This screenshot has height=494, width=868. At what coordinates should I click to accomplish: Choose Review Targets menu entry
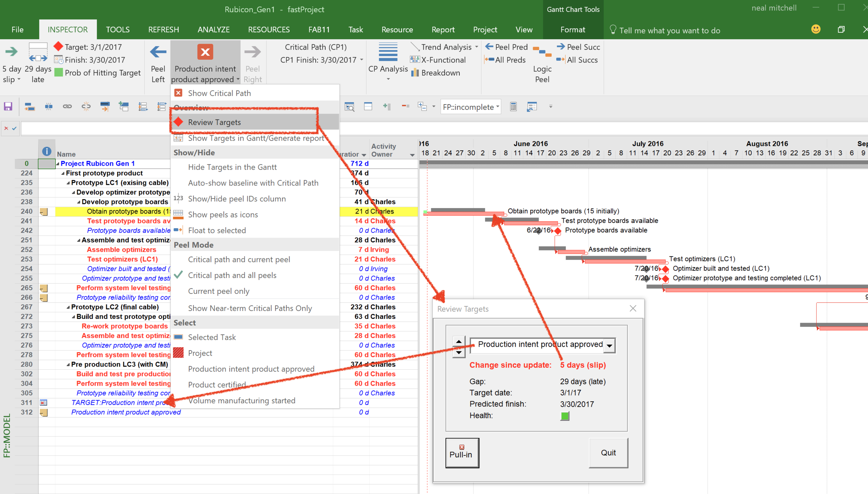point(255,122)
